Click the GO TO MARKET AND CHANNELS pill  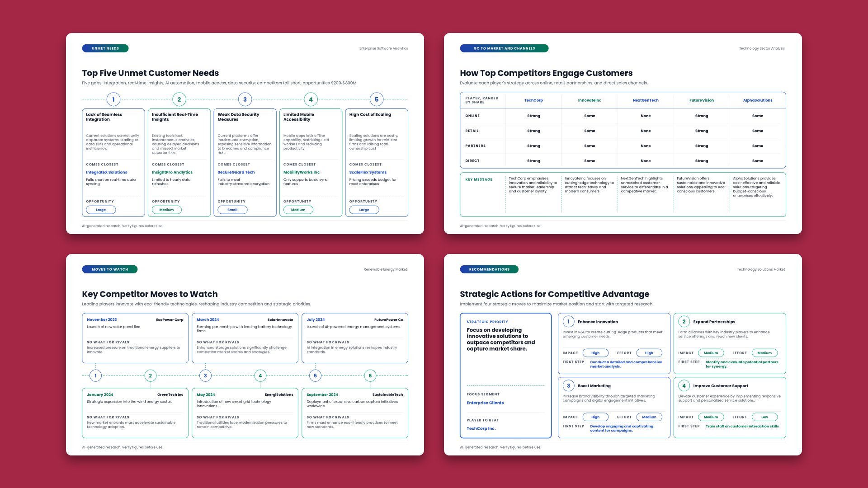coord(504,48)
